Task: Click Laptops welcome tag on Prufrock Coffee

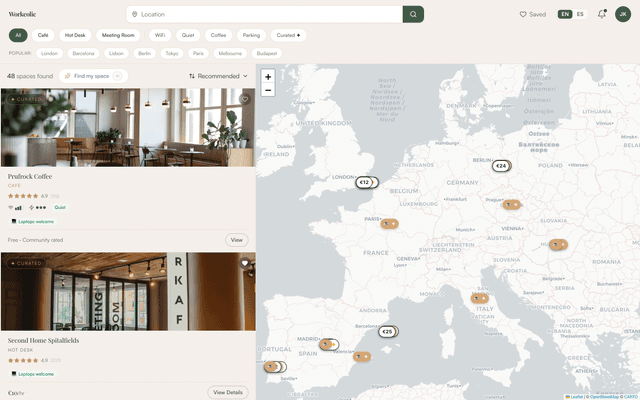Action: pyautogui.click(x=33, y=222)
